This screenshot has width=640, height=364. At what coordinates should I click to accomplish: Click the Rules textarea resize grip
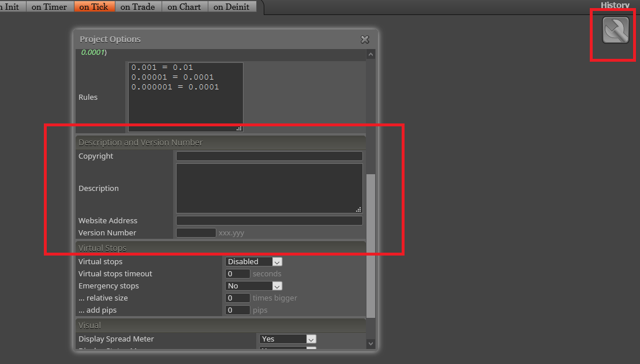click(x=239, y=129)
